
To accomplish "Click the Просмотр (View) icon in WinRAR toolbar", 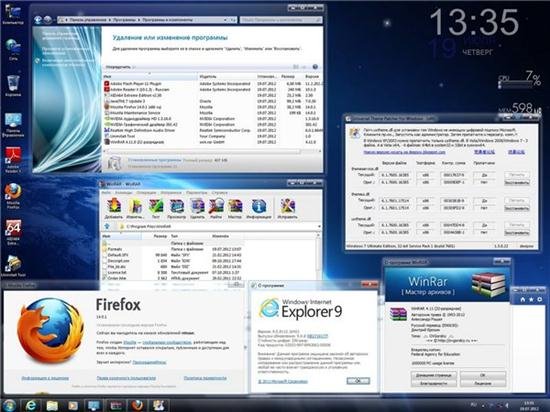I will click(176, 208).
